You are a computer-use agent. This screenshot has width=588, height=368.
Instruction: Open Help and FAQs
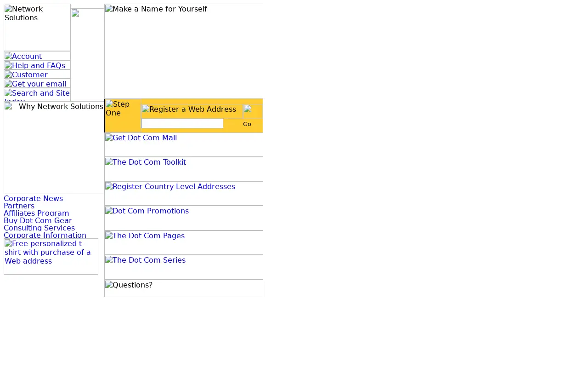[37, 65]
